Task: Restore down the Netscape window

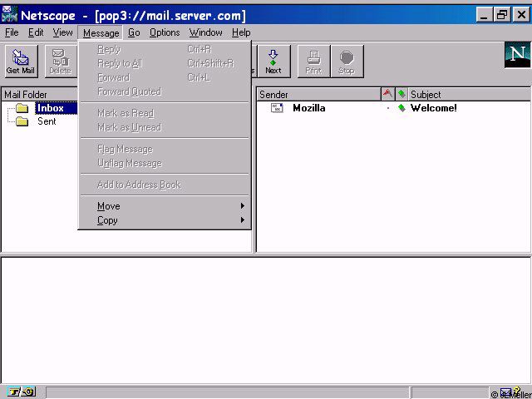Action: pyautogui.click(x=502, y=15)
